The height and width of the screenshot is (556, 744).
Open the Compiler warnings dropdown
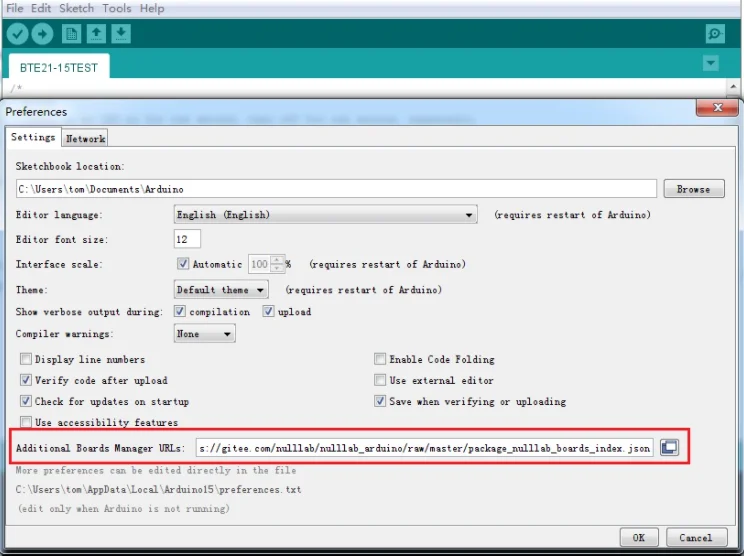point(204,334)
